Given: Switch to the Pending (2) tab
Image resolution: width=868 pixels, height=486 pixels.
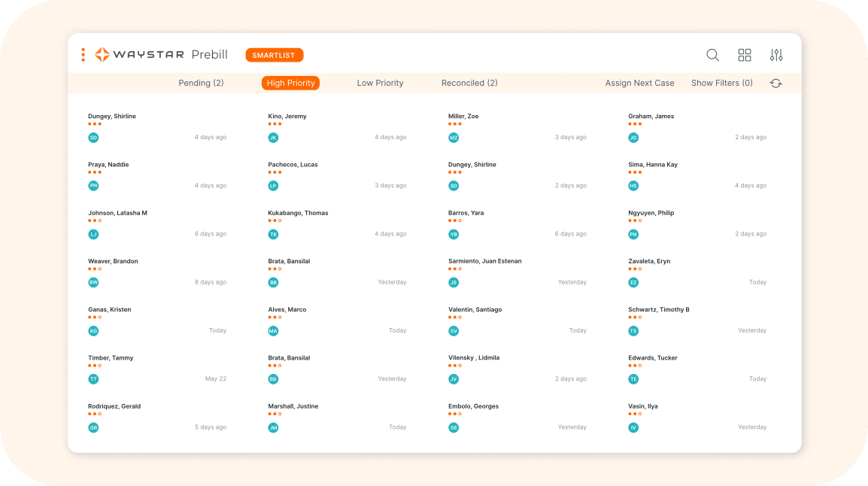Looking at the screenshot, I should 201,84.
